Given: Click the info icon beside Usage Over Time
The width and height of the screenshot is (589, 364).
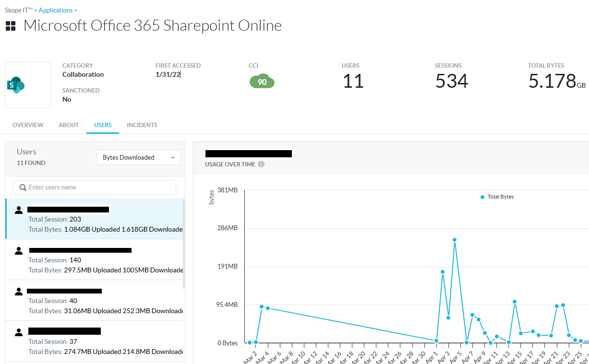Looking at the screenshot, I should pos(261,164).
